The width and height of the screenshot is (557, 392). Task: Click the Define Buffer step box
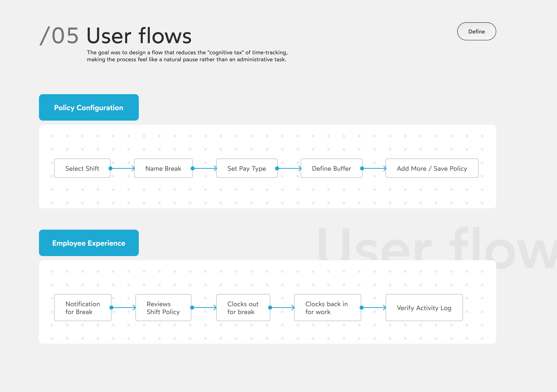pyautogui.click(x=331, y=168)
